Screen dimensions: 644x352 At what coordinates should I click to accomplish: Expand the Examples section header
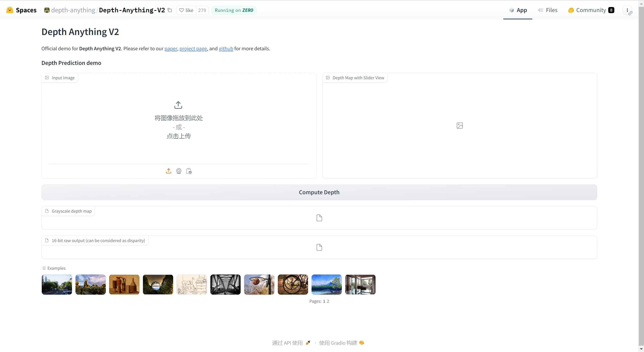[x=54, y=268]
